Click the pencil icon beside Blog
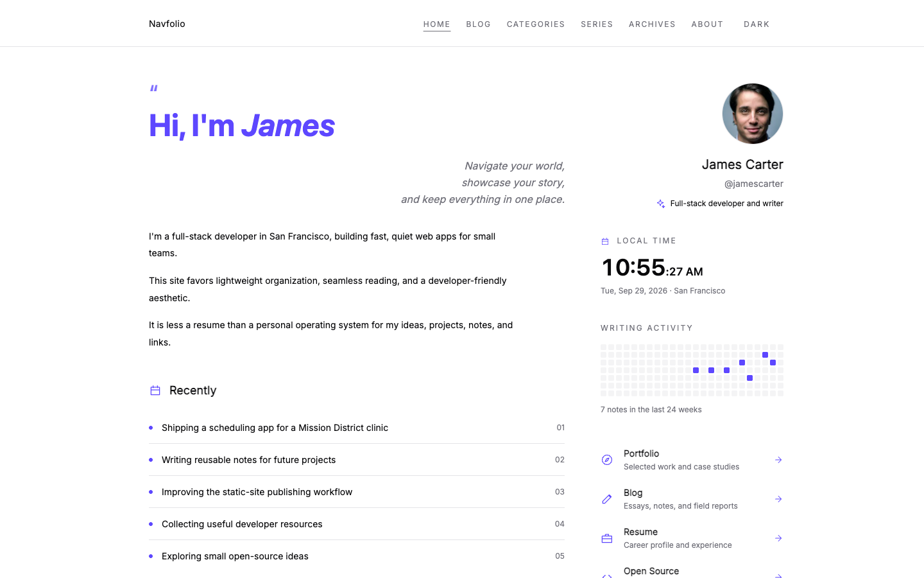 (607, 499)
